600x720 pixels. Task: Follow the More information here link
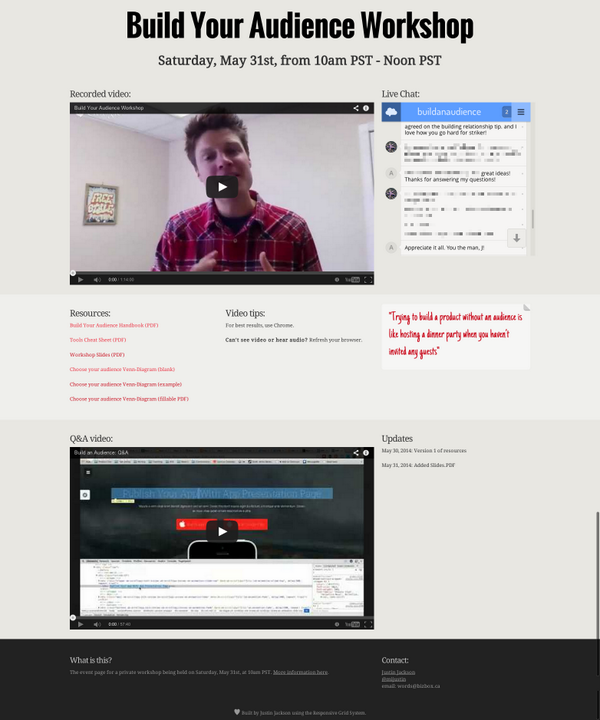coord(300,673)
